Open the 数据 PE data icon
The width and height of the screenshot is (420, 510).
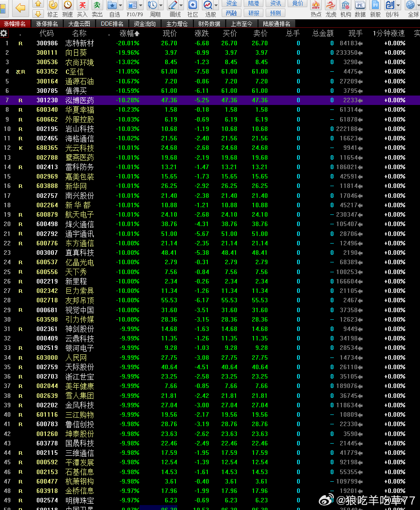tap(360, 9)
